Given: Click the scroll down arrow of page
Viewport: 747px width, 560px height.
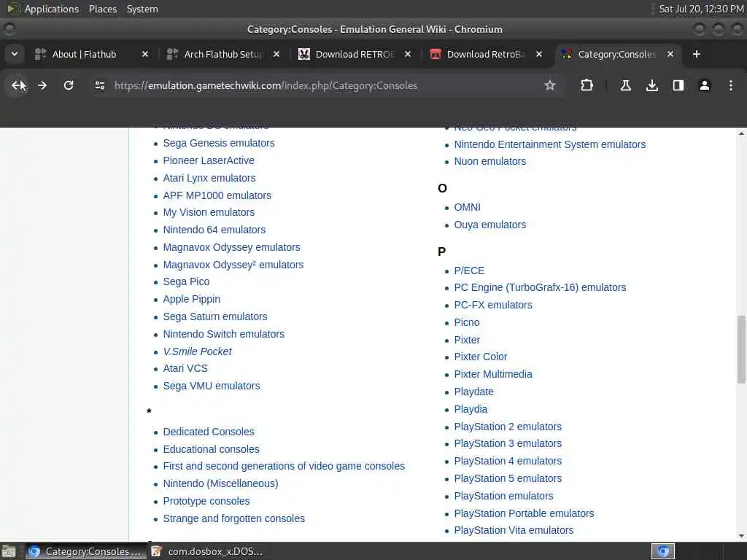Looking at the screenshot, I should (x=741, y=536).
